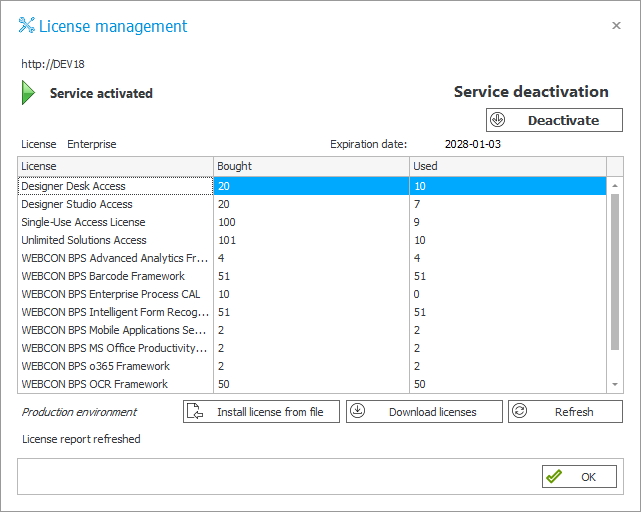Select WEBCON BPS OCR Framework row
The image size is (641, 512).
pos(312,384)
